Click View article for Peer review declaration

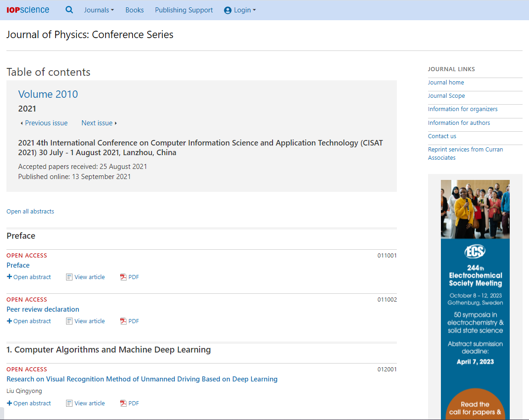(x=90, y=321)
